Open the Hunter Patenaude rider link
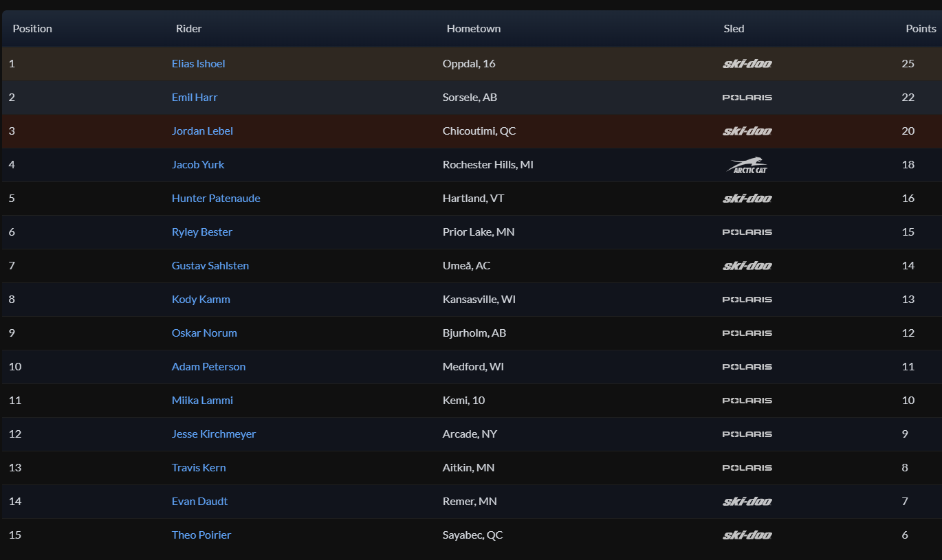The width and height of the screenshot is (942, 560). (x=216, y=198)
